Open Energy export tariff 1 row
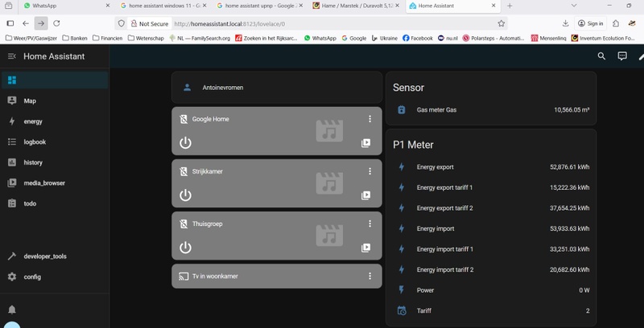644x328 pixels. click(491, 187)
